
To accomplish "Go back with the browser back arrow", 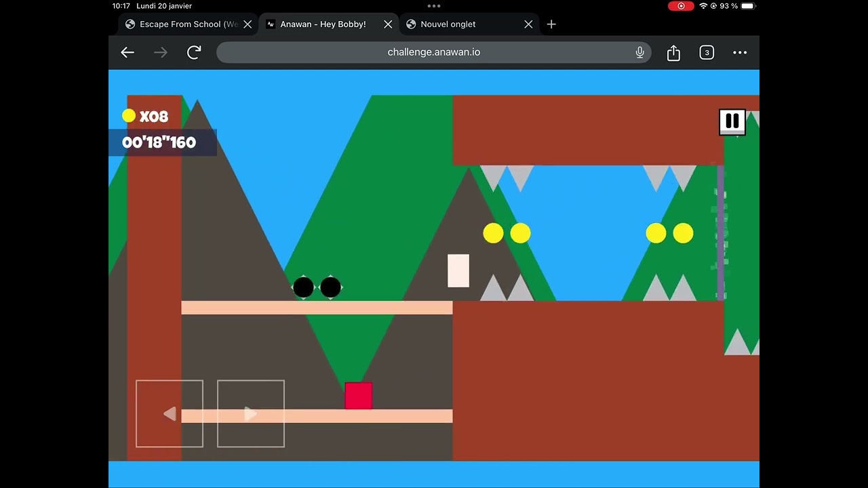I will pos(127,52).
